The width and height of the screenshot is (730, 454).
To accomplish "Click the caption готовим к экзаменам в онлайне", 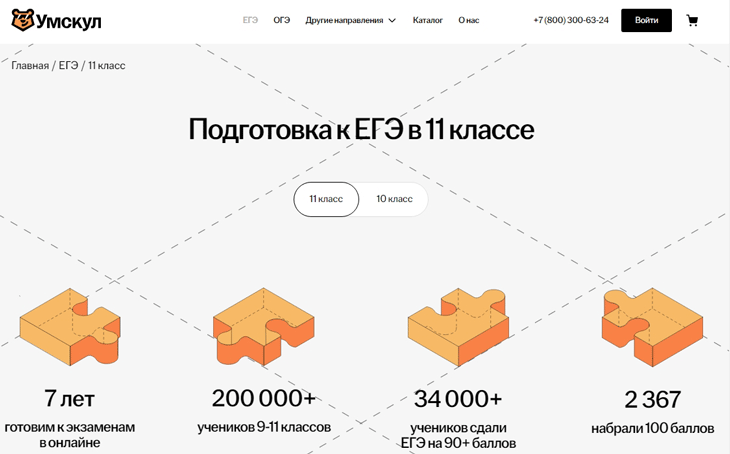I will point(70,435).
